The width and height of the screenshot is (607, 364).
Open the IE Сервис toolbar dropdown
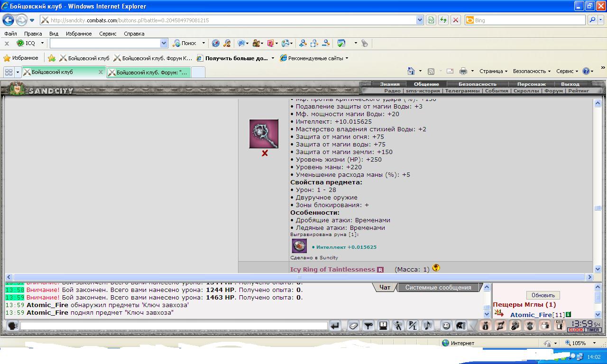click(567, 71)
